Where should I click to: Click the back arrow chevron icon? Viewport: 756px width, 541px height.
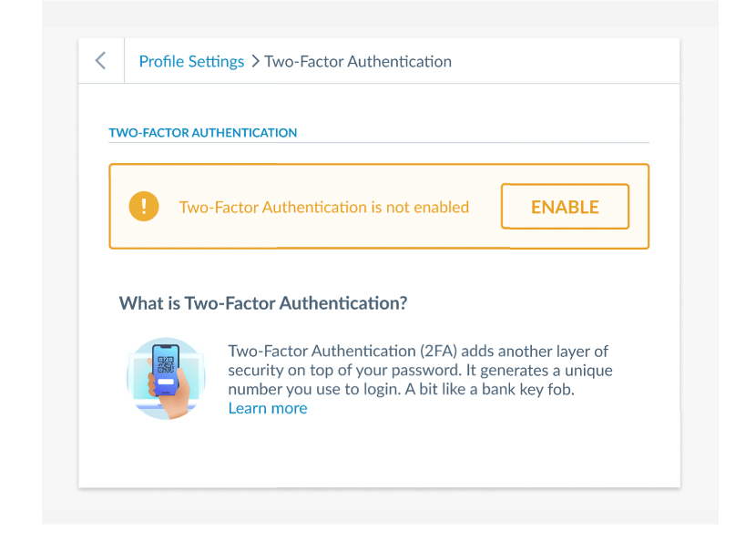[x=100, y=61]
